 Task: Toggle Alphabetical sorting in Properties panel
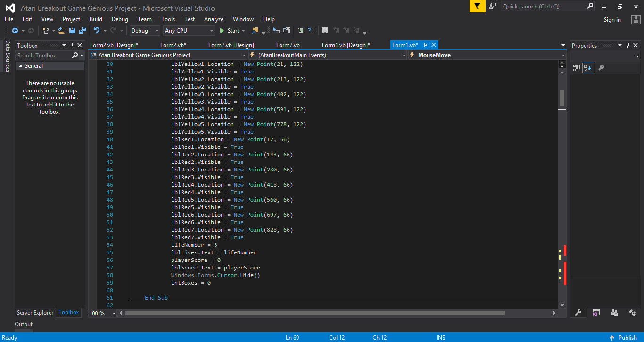pos(587,68)
